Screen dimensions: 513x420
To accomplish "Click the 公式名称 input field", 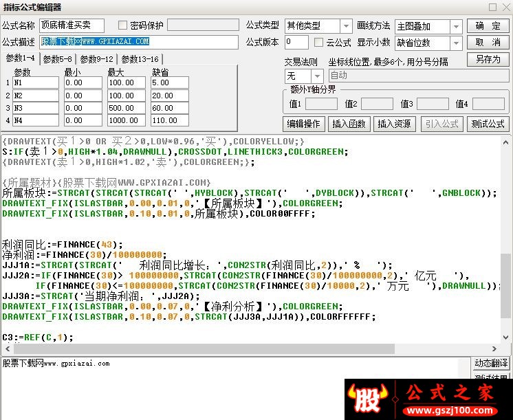I will (72, 25).
